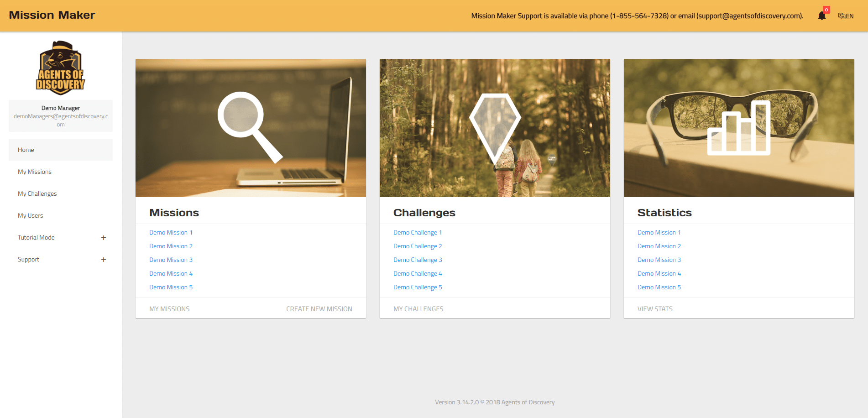868x418 pixels.
Task: Click the Agents of Discovery logo
Action: pos(61,68)
